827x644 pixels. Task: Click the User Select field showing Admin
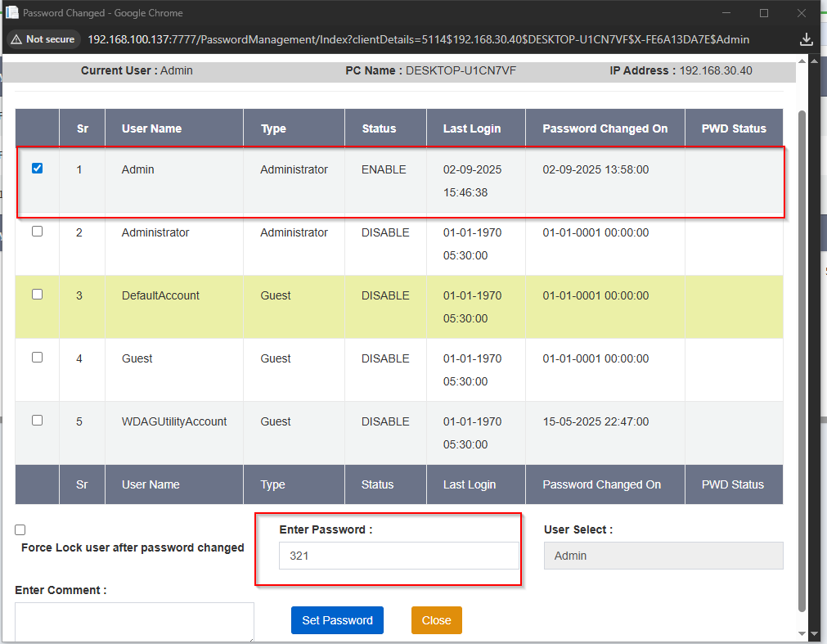coord(663,556)
